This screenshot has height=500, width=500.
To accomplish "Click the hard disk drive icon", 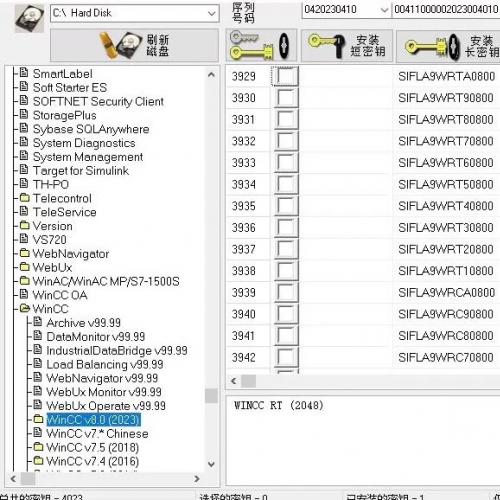I will [29, 18].
